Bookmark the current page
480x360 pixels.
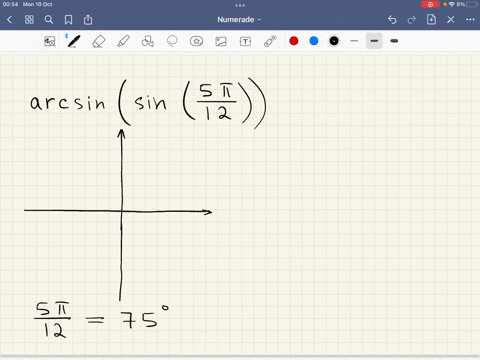68,20
